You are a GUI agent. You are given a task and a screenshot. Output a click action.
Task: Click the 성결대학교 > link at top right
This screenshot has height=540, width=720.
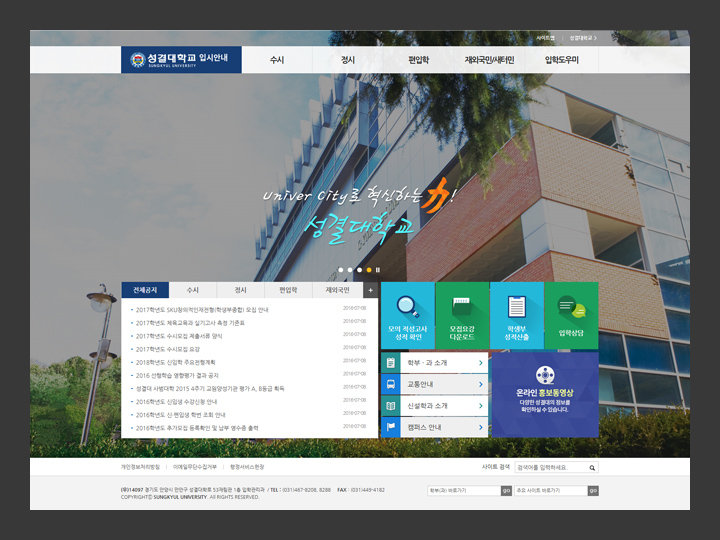tap(583, 38)
